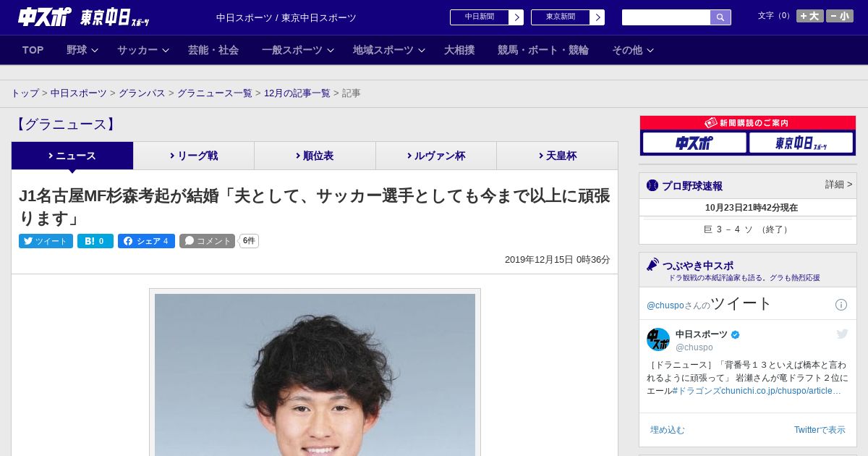Click the 中日スポーツ Twitter avatar
The width and height of the screenshot is (868, 456).
point(658,339)
